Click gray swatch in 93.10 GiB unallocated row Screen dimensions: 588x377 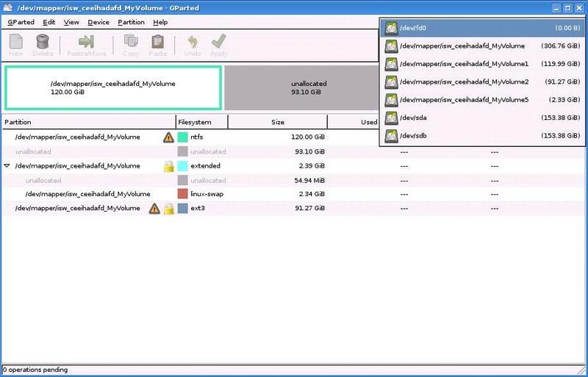point(182,151)
